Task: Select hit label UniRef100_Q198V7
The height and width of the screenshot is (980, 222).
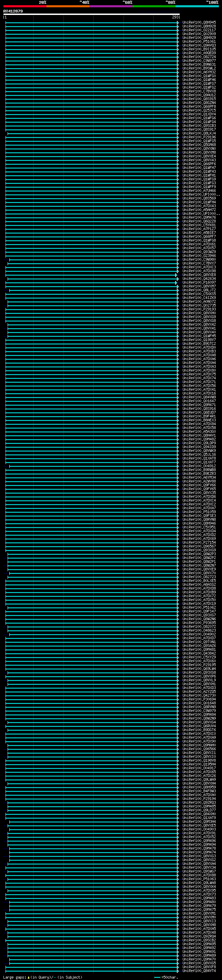Action: 199,340
